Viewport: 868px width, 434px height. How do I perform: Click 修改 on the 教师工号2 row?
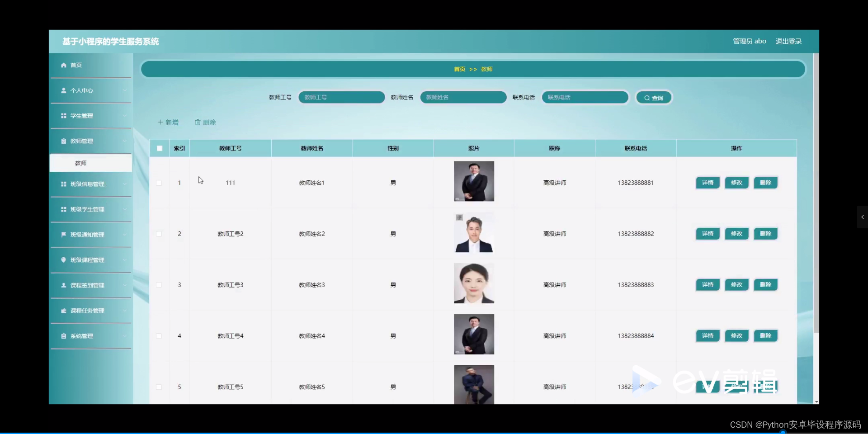pos(736,234)
